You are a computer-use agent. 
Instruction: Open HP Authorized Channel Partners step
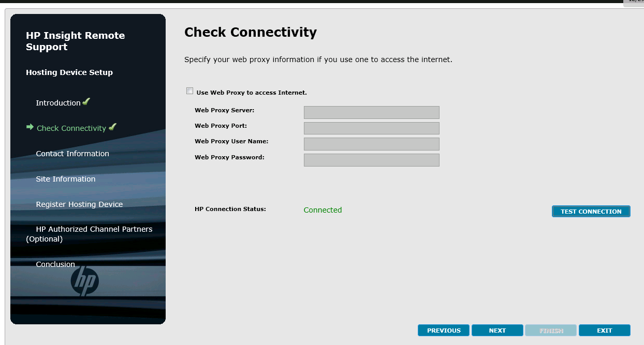point(94,229)
